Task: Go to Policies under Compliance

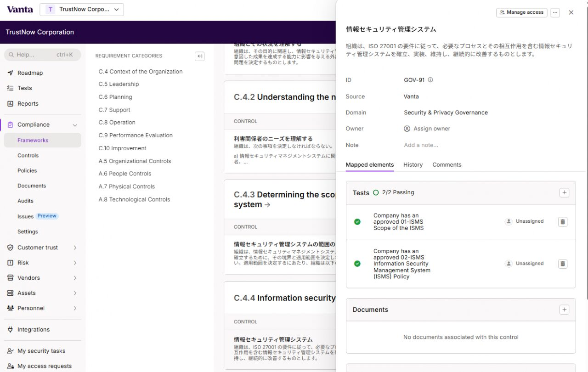Action: (27, 171)
